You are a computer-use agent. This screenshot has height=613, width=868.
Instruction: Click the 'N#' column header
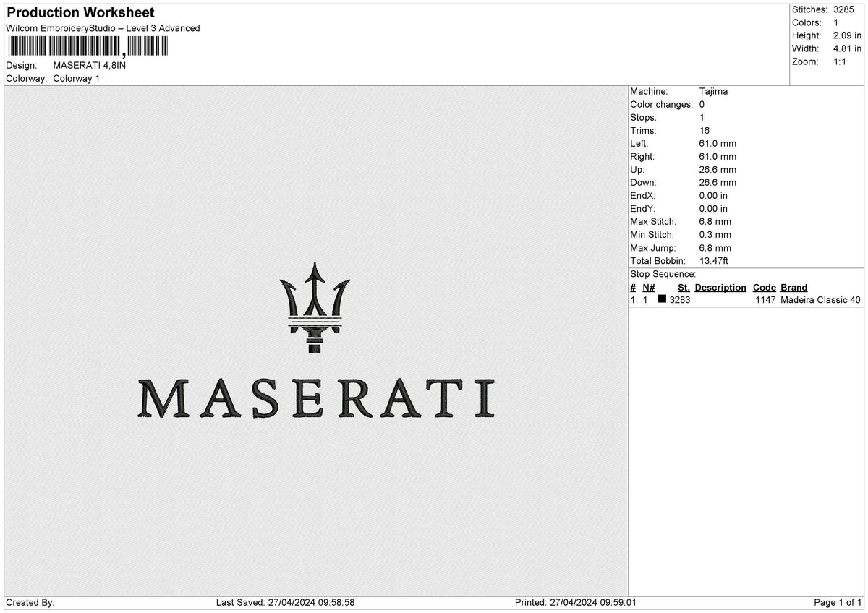[648, 287]
